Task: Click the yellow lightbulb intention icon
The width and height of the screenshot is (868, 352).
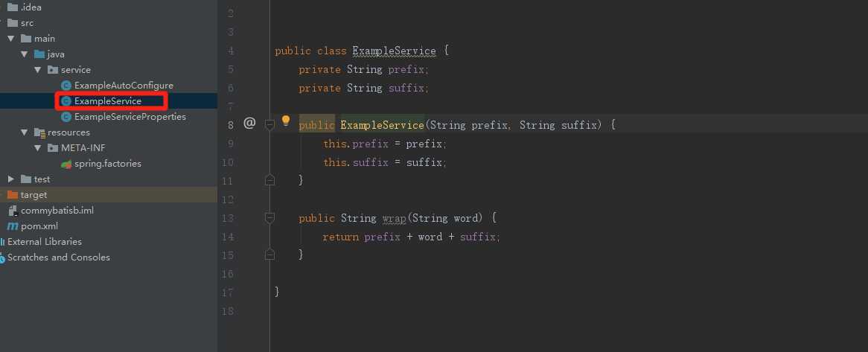Action: click(286, 121)
